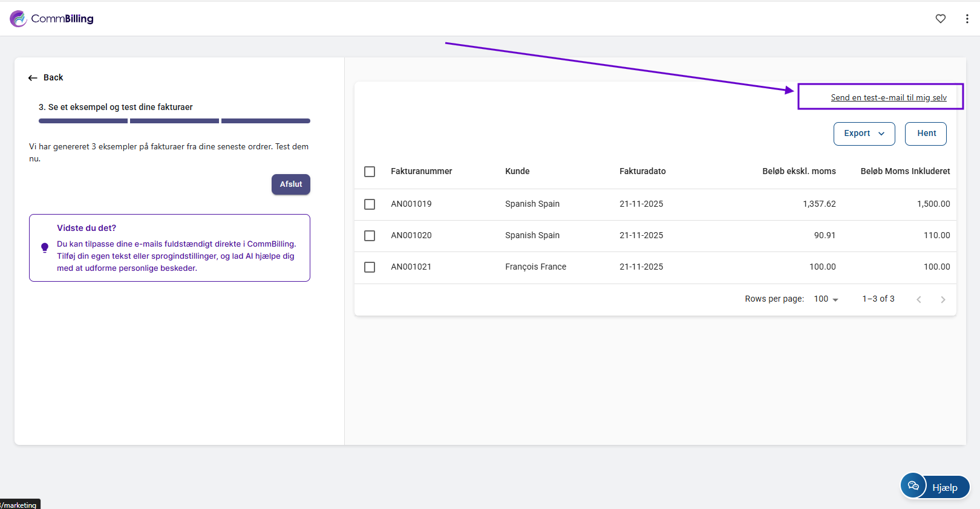Select invoice AN001019 checkbox
The height and width of the screenshot is (509, 980).
(370, 204)
